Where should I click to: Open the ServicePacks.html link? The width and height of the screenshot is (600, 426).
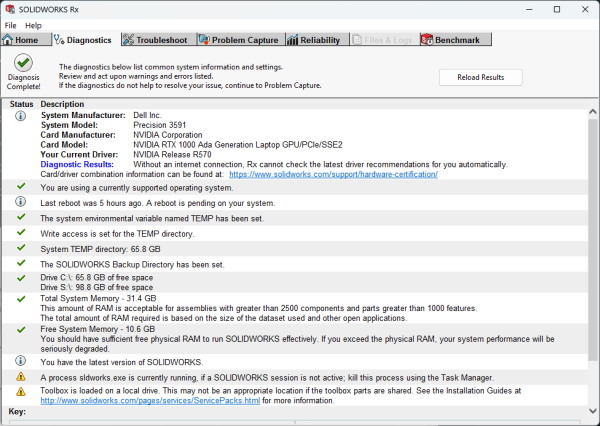150,400
